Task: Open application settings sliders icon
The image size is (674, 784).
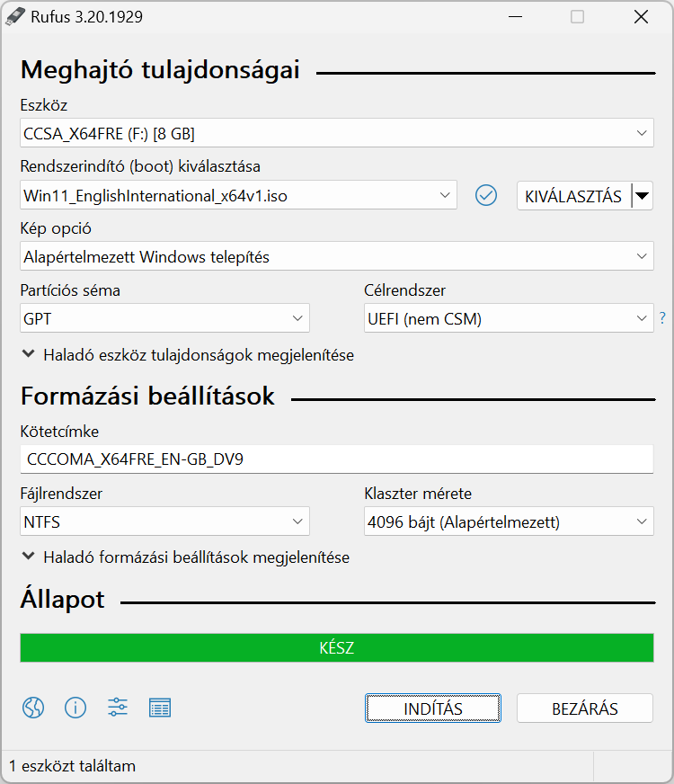Action: tap(118, 708)
